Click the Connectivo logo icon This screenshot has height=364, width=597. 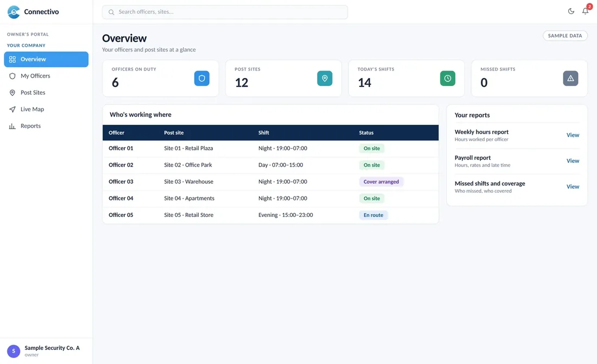pos(14,12)
